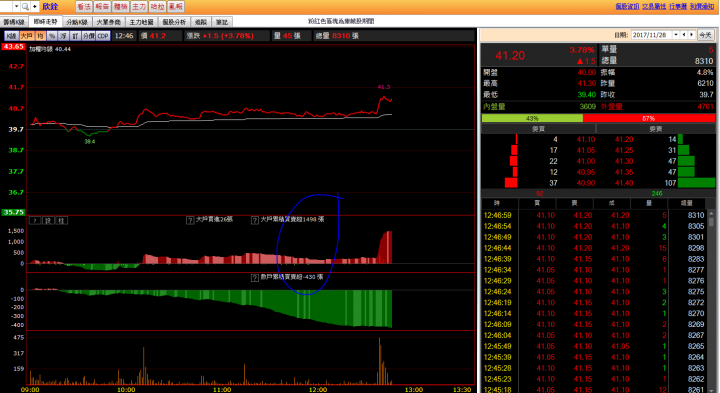Toggle the 大戶 indicator button

click(27, 36)
